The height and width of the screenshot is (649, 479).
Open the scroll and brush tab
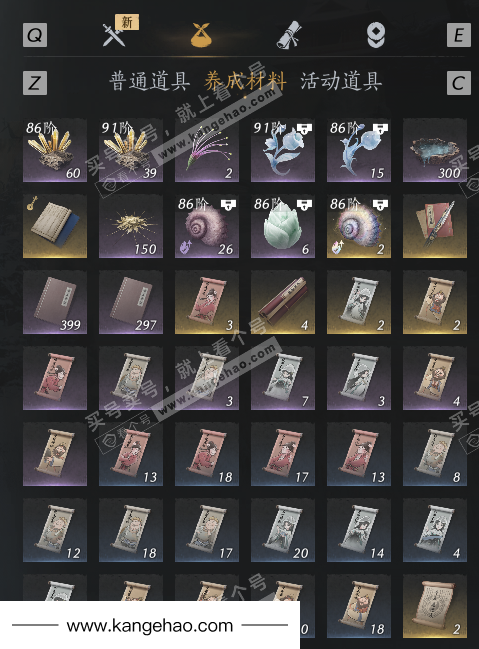(289, 35)
